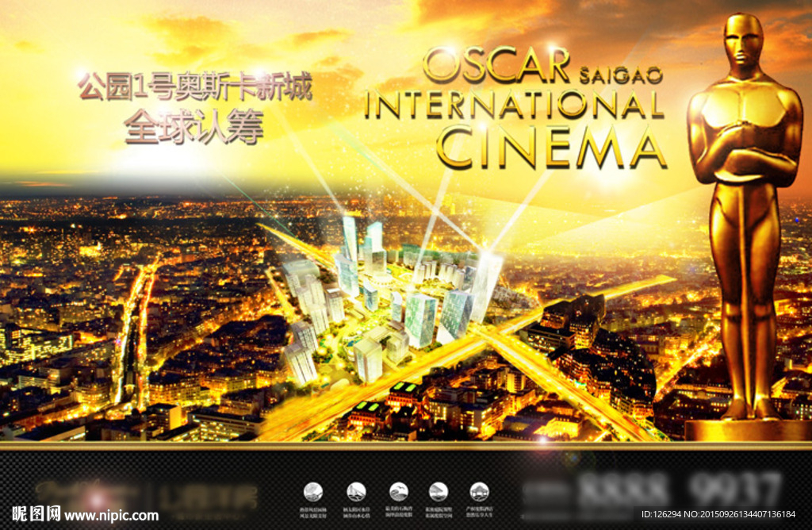Click the large 'CINEMA' text
The image size is (812, 530).
(551, 148)
